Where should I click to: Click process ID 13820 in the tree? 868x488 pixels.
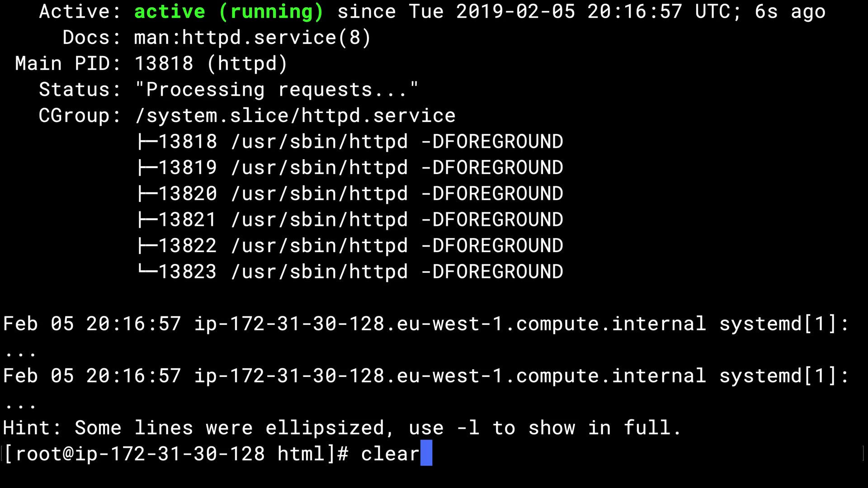point(187,194)
